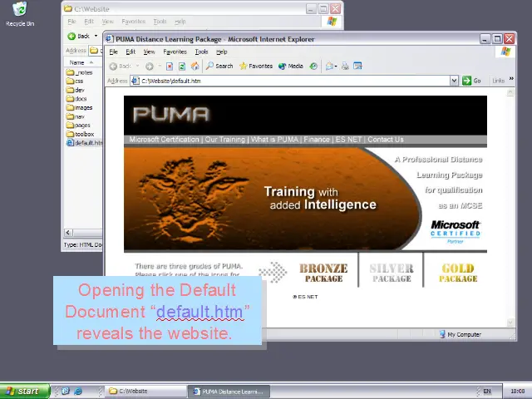Screen dimensions: 532x399
Task: Follow the Our Training nav link
Action: [224, 140]
